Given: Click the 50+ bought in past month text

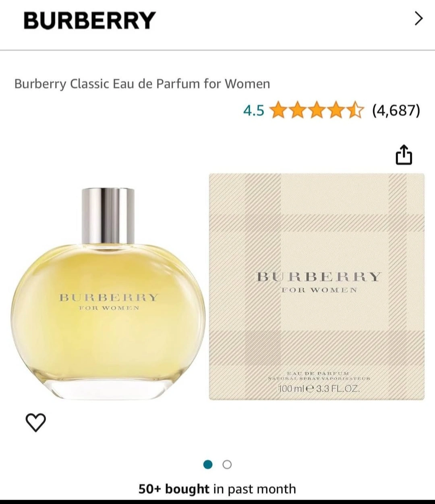Looking at the screenshot, I should coord(217,489).
